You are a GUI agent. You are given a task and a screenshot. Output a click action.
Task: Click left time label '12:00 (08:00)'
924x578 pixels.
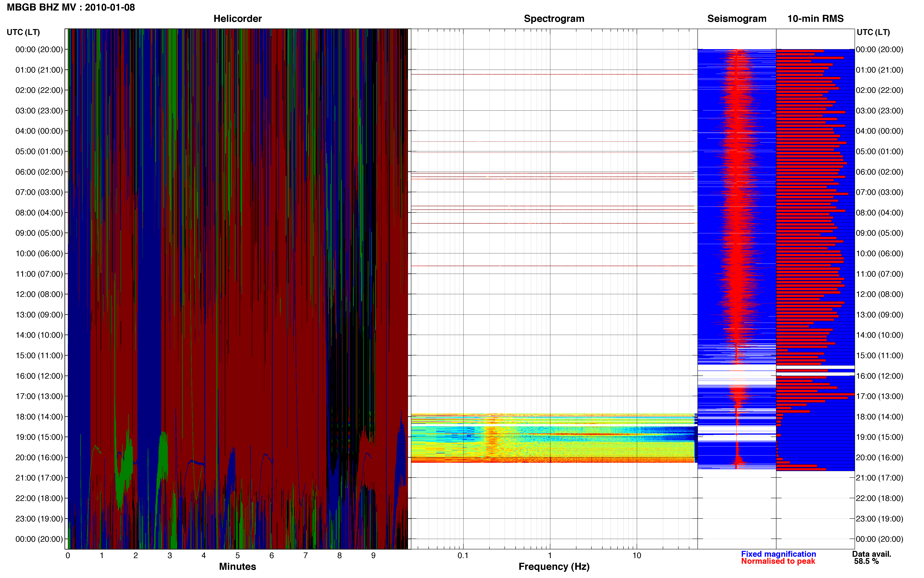(x=39, y=294)
